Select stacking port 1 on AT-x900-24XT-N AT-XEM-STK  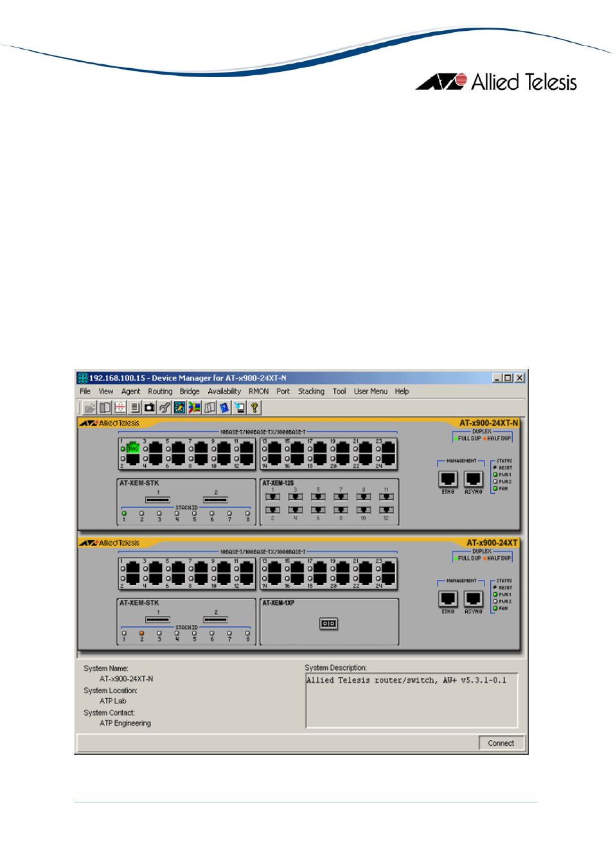pos(157,500)
